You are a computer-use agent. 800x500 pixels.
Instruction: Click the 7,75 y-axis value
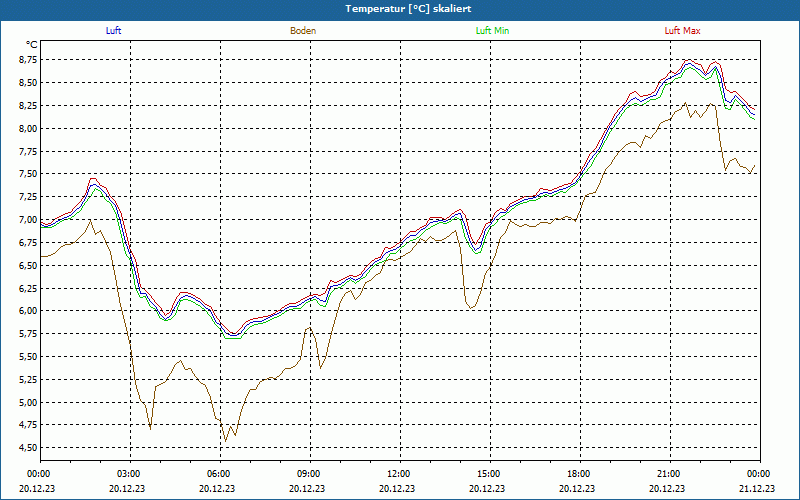click(27, 151)
